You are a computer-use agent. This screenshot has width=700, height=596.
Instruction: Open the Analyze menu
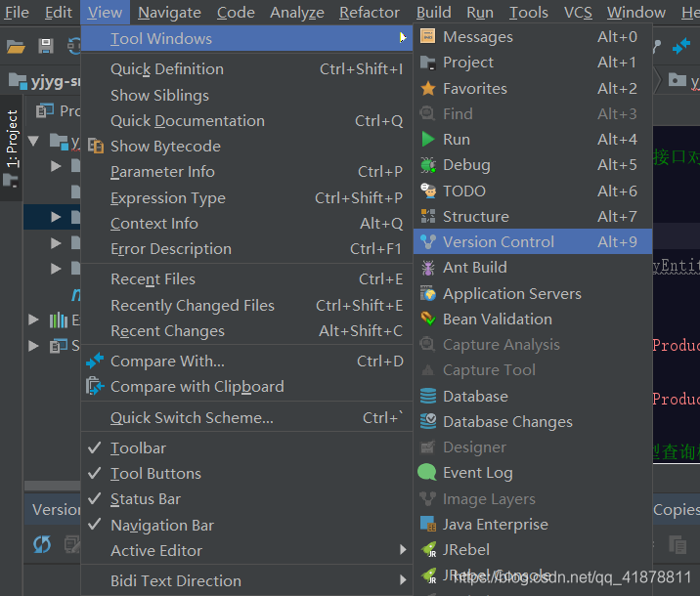297,12
